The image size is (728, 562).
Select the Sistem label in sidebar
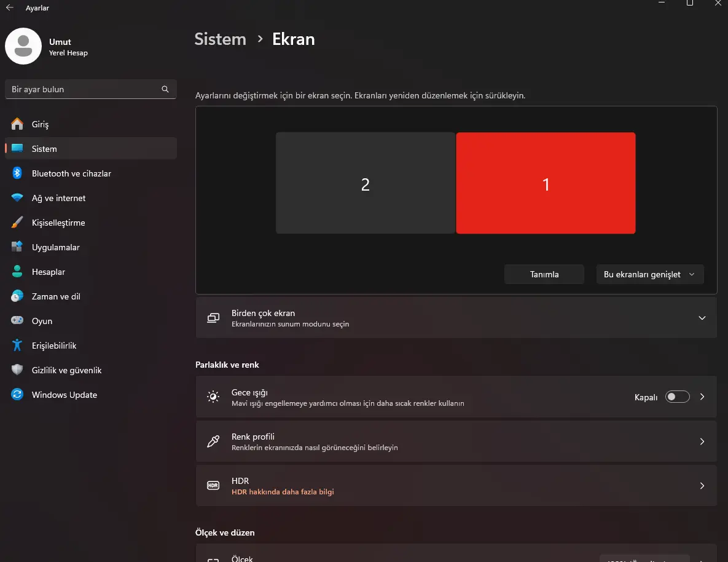click(44, 149)
